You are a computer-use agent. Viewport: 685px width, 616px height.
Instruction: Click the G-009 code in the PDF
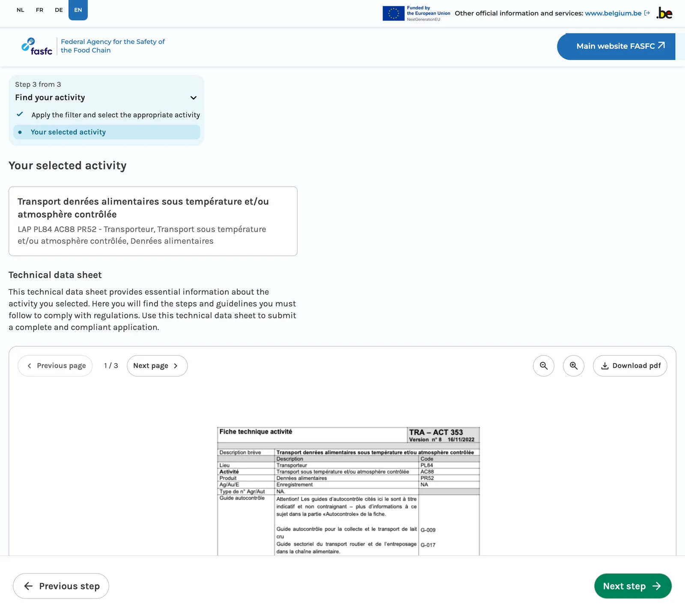coord(428,530)
